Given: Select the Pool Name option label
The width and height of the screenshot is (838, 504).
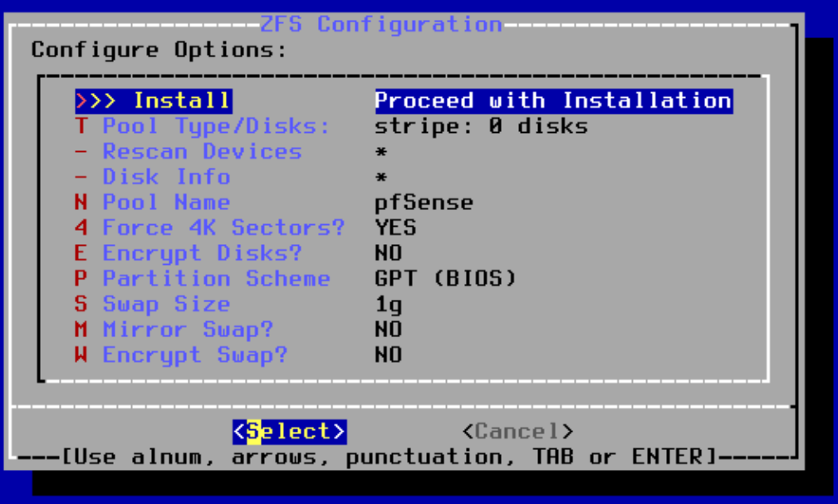Looking at the screenshot, I should pyautogui.click(x=166, y=203).
